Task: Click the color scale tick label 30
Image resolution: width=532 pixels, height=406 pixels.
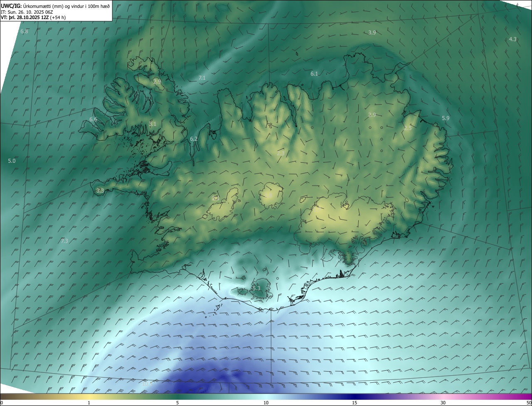Action: point(443,403)
